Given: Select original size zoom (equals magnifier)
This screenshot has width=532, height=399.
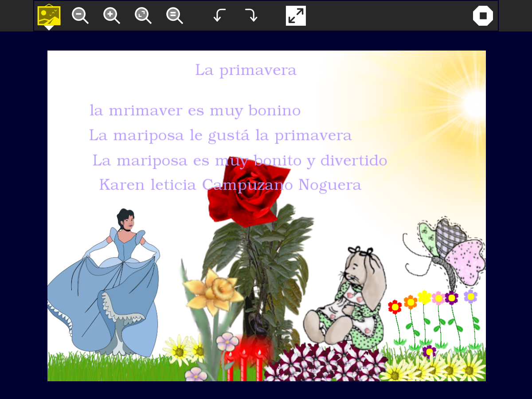Looking at the screenshot, I should (175, 16).
